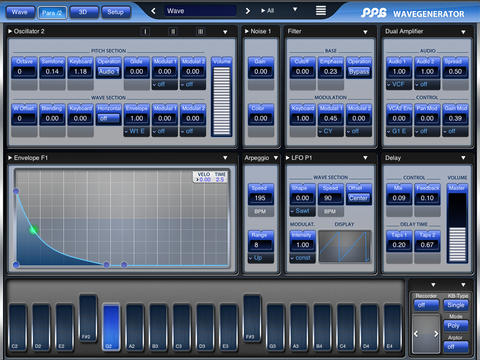Go to the previous preset with left arrow

tap(153, 11)
